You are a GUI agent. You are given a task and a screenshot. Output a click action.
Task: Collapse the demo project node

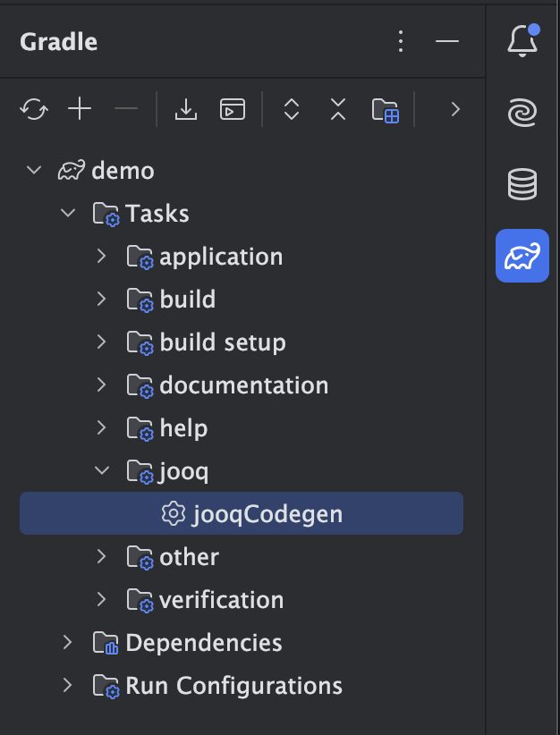[34, 170]
